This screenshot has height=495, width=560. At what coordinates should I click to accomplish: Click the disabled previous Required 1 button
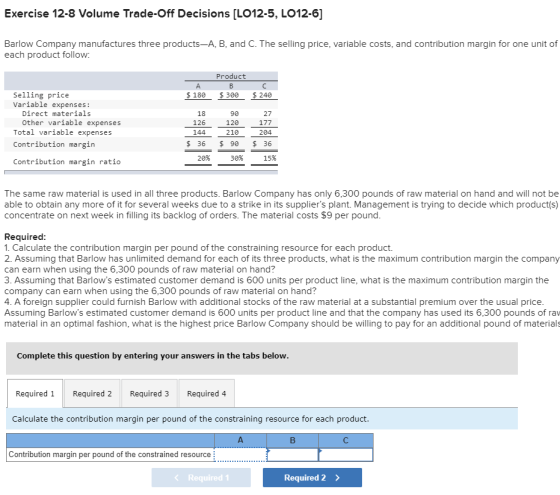[x=201, y=478]
